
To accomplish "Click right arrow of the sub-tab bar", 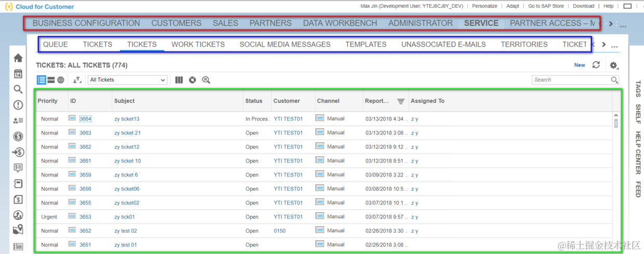I will (x=603, y=45).
